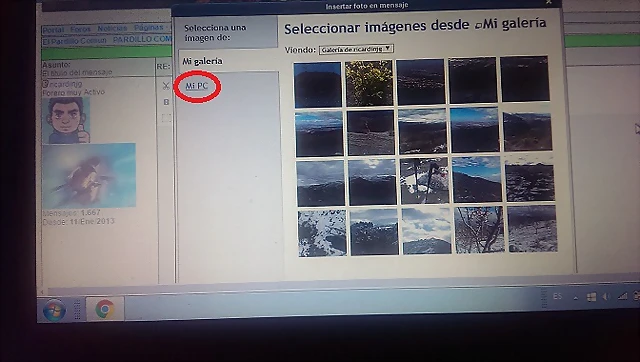Open Google Chrome from the taskbar
The image size is (640, 362).
[105, 309]
